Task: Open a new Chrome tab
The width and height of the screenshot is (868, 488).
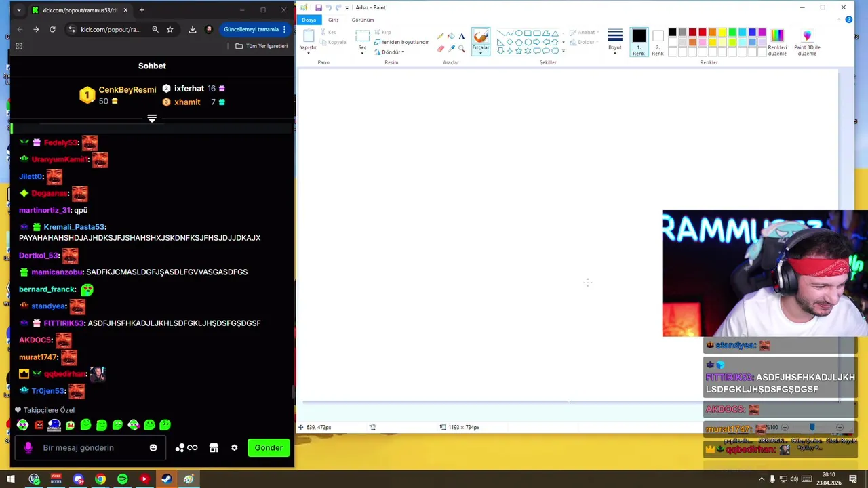Action: (x=142, y=10)
